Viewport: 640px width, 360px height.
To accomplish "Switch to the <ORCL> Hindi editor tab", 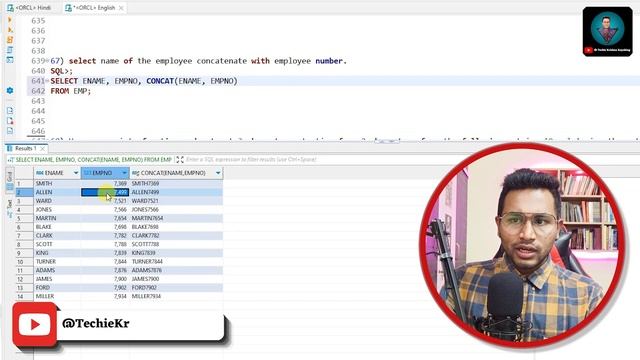I will click(x=30, y=8).
